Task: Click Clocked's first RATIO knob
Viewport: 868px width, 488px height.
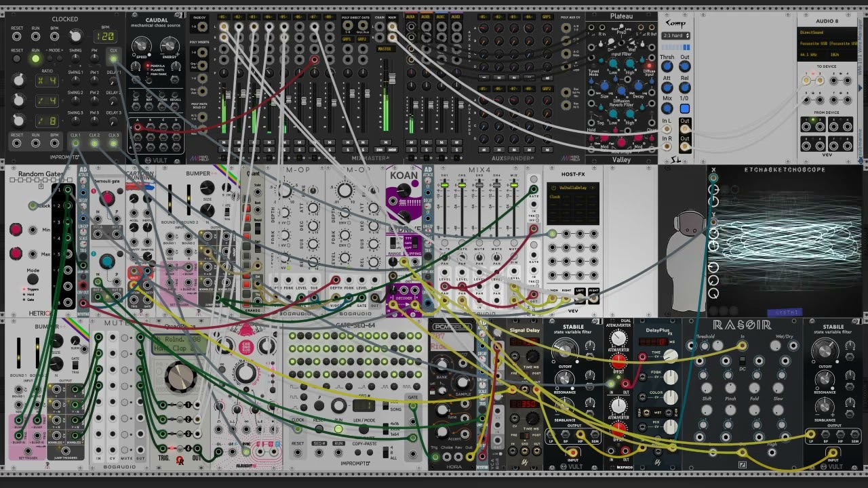Action: tap(19, 81)
